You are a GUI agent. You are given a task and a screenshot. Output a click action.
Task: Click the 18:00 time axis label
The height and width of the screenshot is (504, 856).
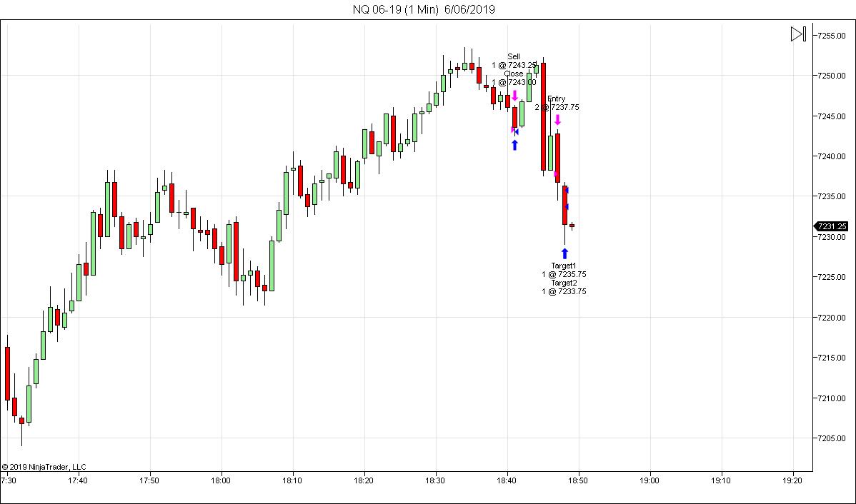pyautogui.click(x=221, y=480)
